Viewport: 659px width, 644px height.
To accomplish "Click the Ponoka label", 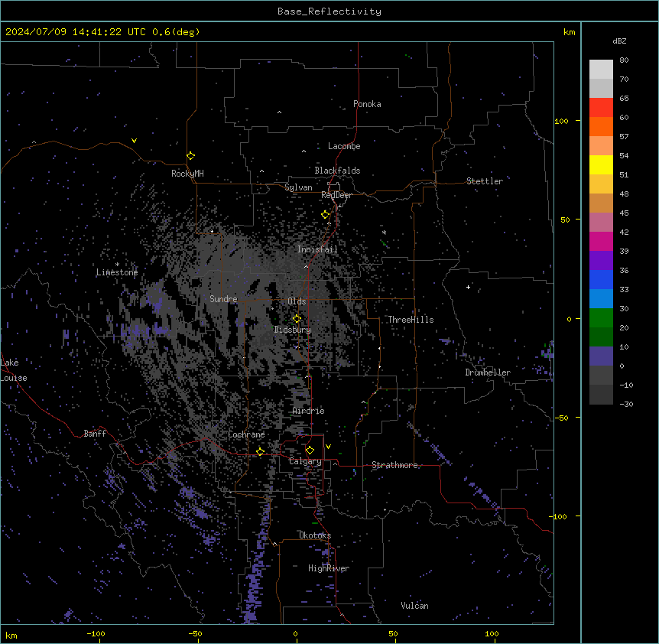I will tap(367, 104).
